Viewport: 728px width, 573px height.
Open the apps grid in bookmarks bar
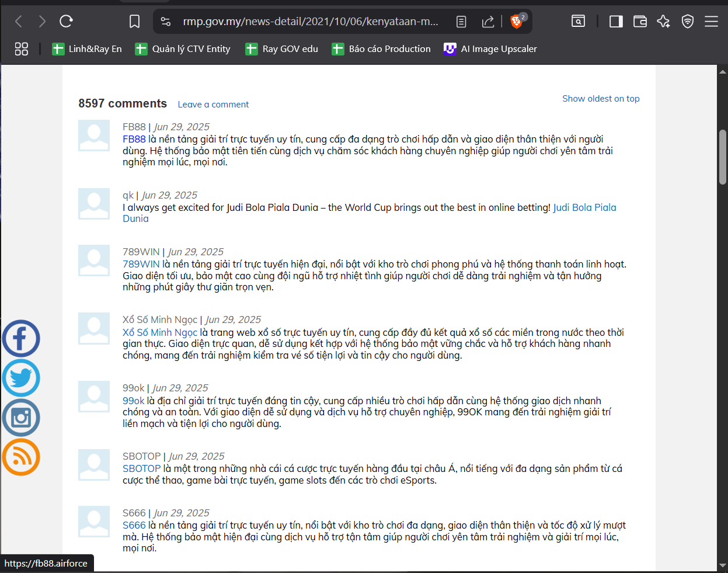pyautogui.click(x=22, y=49)
